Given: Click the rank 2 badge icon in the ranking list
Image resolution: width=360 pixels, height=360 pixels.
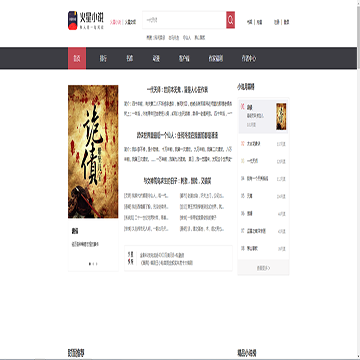Looking at the screenshot, I should pyautogui.click(x=242, y=144).
